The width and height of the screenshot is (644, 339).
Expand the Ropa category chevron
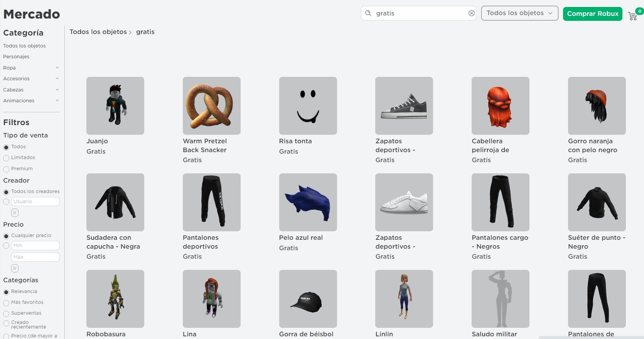(57, 68)
